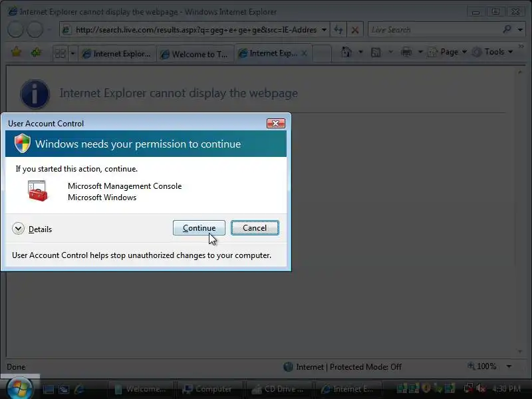Click the 4:30 PM system clock
Screen dimensions: 532x399
506,388
